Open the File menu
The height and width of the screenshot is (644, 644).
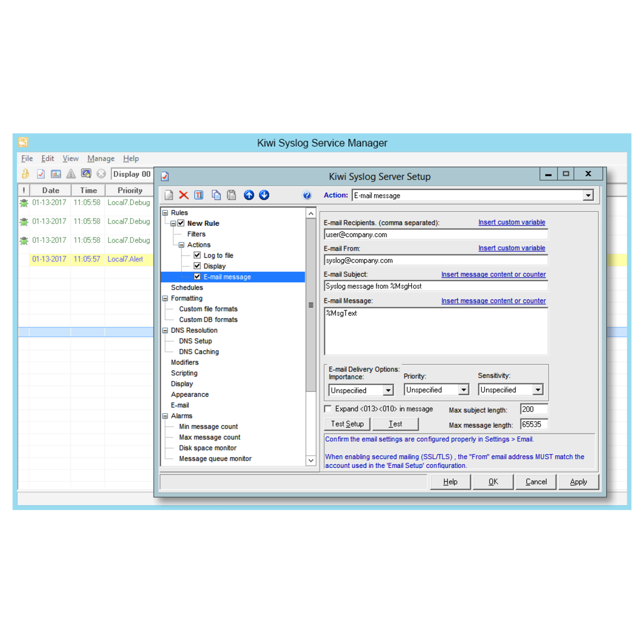coord(26,158)
